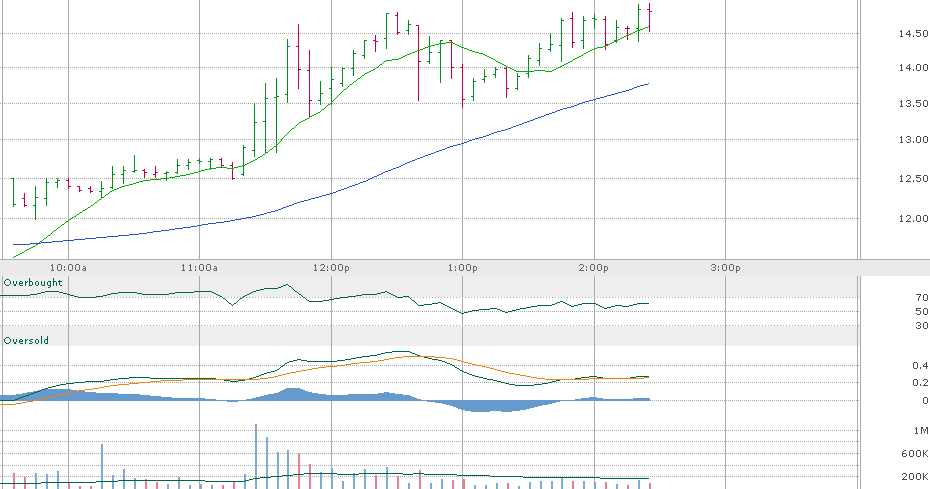Select the 13.00 price axis label
The height and width of the screenshot is (489, 930).
(913, 140)
